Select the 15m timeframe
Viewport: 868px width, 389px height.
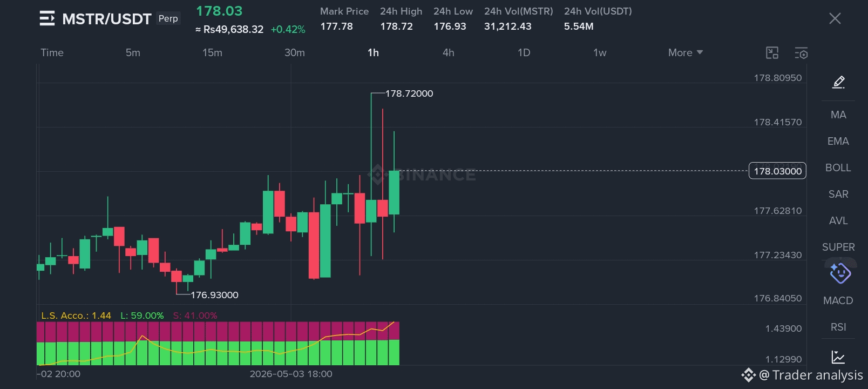pyautogui.click(x=212, y=52)
